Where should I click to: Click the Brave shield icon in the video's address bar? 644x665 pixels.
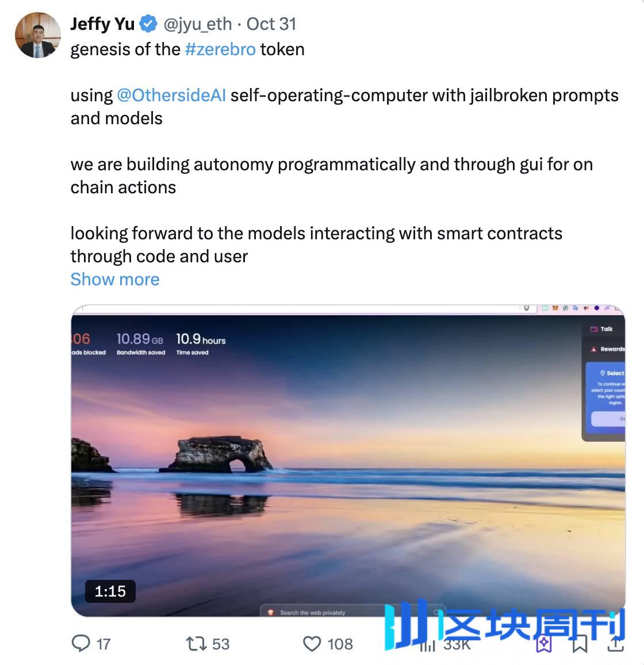(527, 308)
